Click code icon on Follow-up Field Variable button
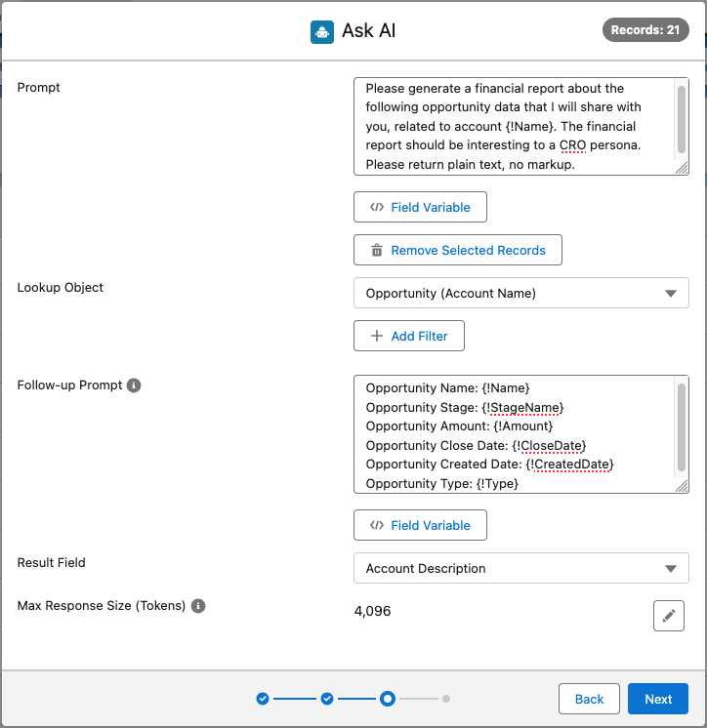The height and width of the screenshot is (728, 707). pyautogui.click(x=377, y=525)
